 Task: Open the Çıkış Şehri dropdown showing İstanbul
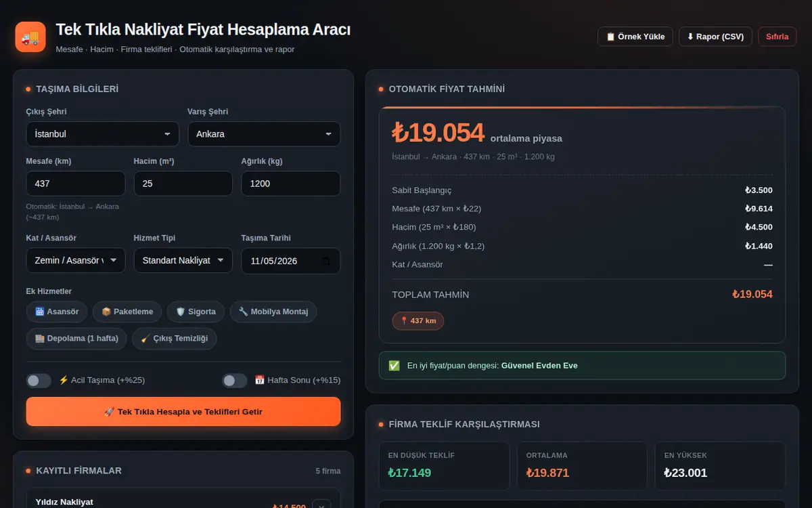103,134
